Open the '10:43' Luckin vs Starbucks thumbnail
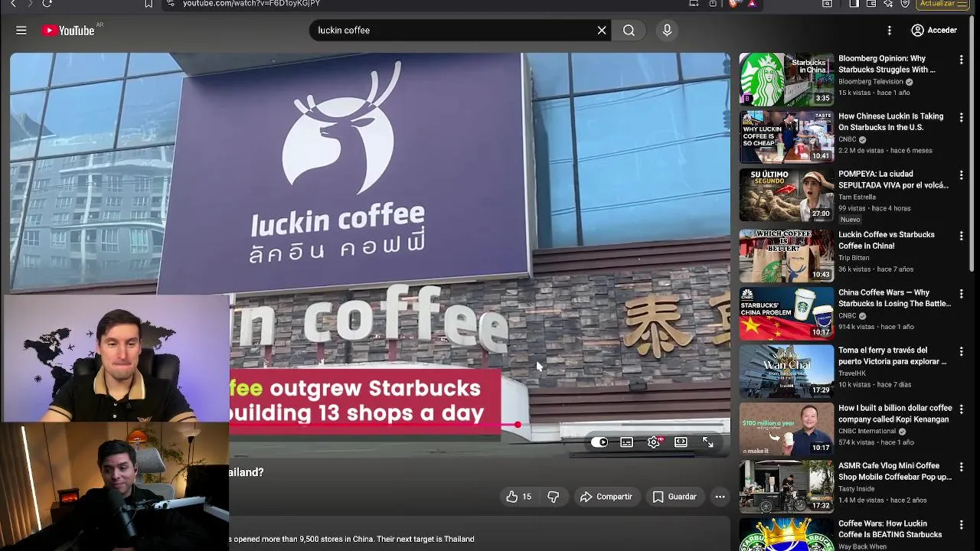980x551 pixels. 786,256
